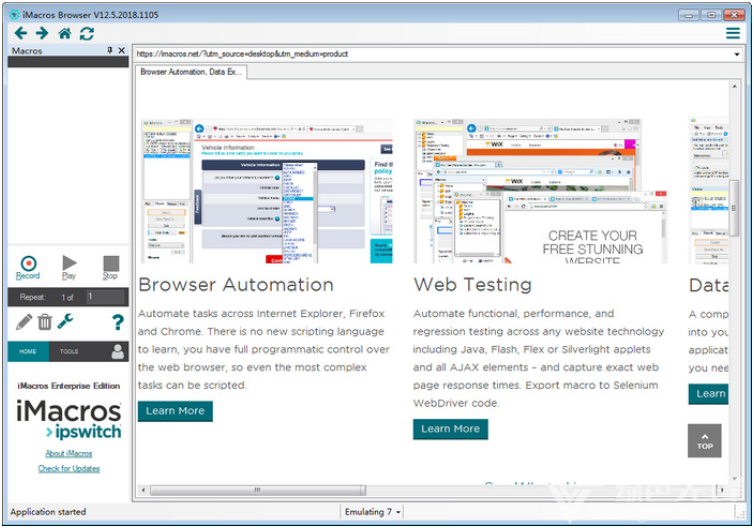The image size is (754, 528).
Task: Open the hamburger menu icon
Action: coord(733,33)
